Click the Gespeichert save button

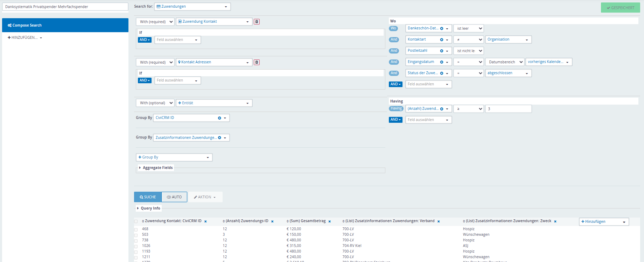[620, 8]
